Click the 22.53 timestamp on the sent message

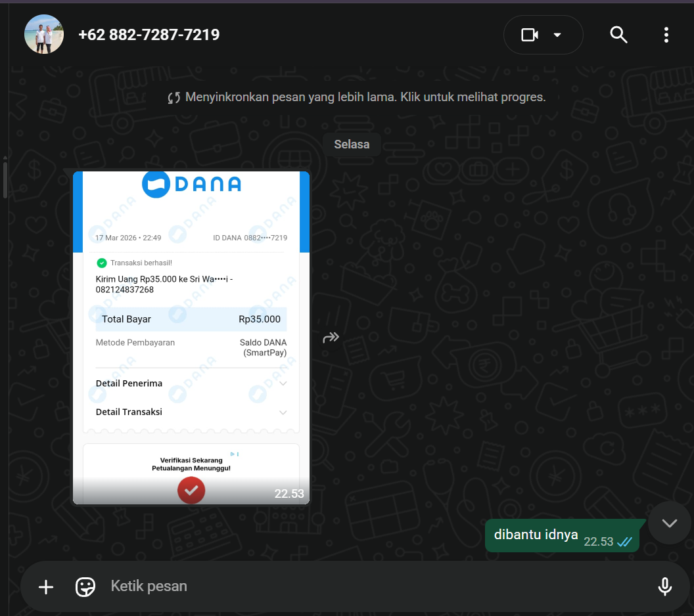coord(599,542)
